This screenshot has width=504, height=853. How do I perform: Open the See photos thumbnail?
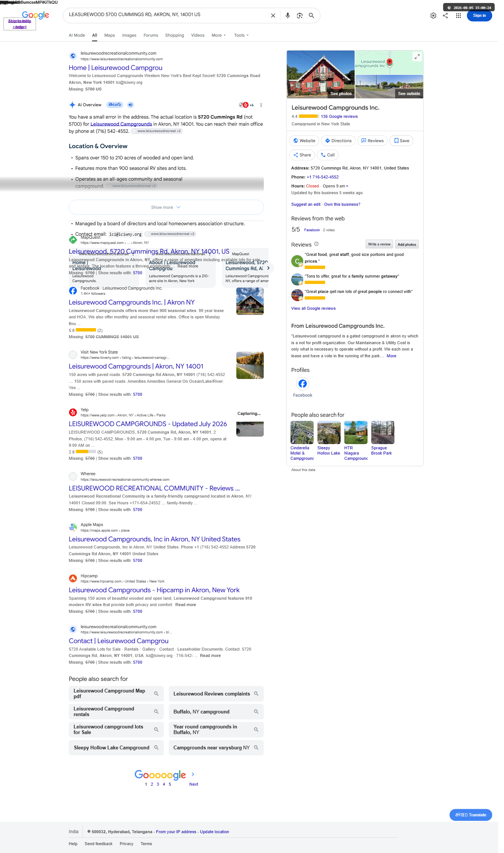pos(321,74)
